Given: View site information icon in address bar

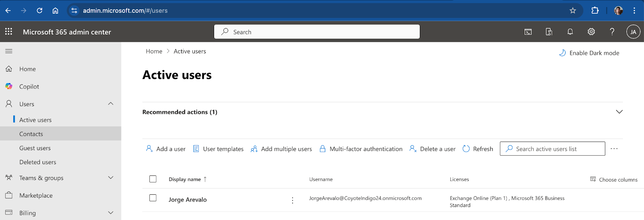Looking at the screenshot, I should [x=74, y=10].
